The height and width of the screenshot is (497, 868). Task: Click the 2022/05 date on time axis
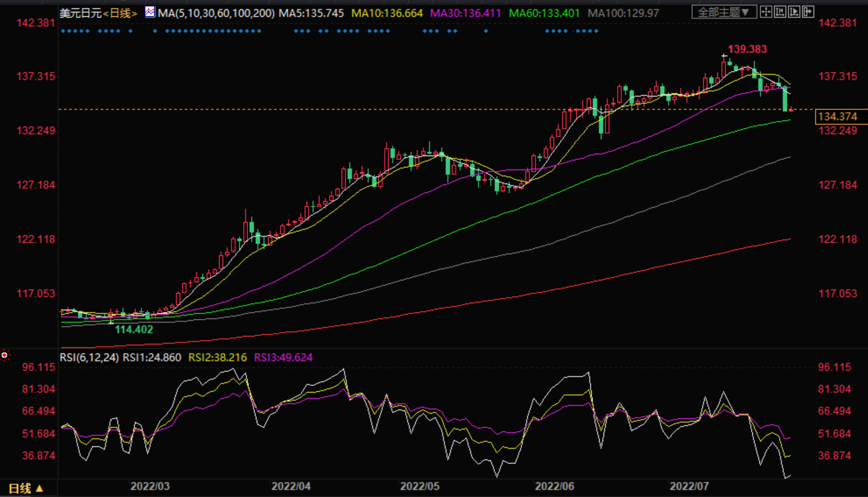click(x=419, y=486)
